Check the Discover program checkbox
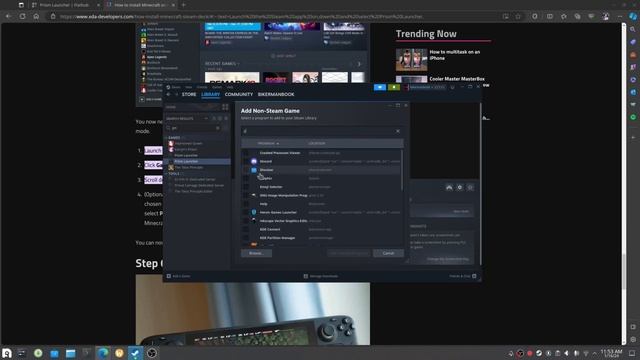 click(x=245, y=170)
